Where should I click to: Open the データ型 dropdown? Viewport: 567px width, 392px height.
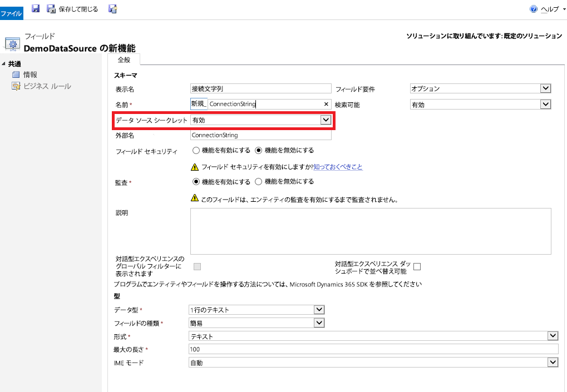pyautogui.click(x=319, y=310)
